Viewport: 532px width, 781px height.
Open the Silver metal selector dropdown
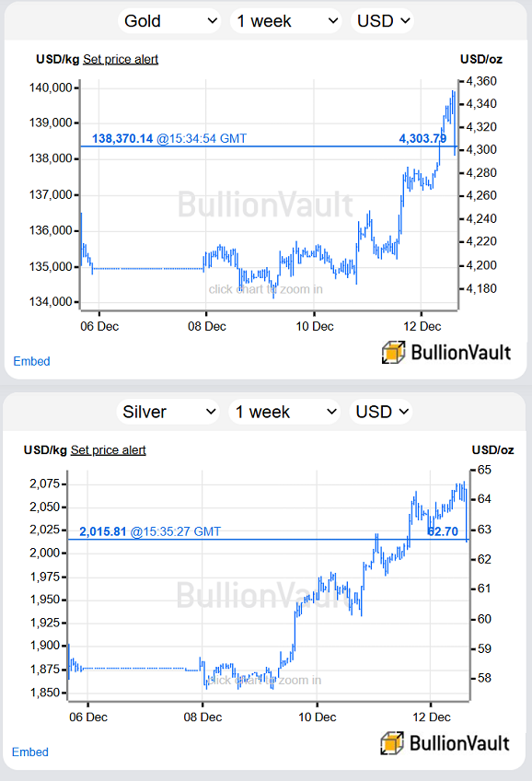coord(169,411)
